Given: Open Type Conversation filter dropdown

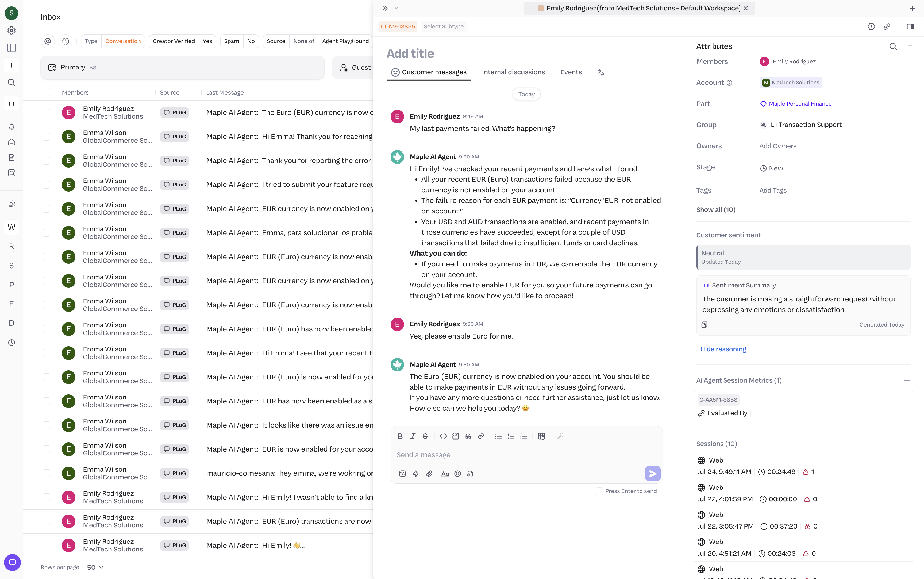Looking at the screenshot, I should click(113, 41).
